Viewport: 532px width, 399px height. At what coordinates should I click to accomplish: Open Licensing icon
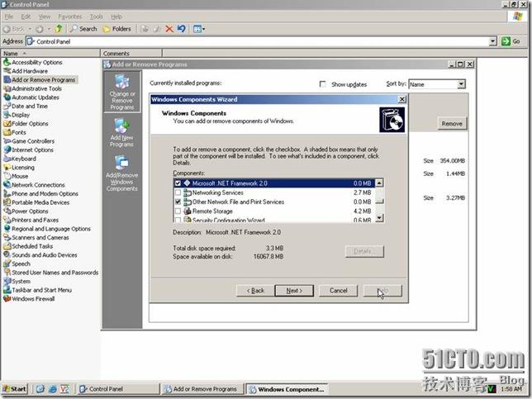click(7, 168)
